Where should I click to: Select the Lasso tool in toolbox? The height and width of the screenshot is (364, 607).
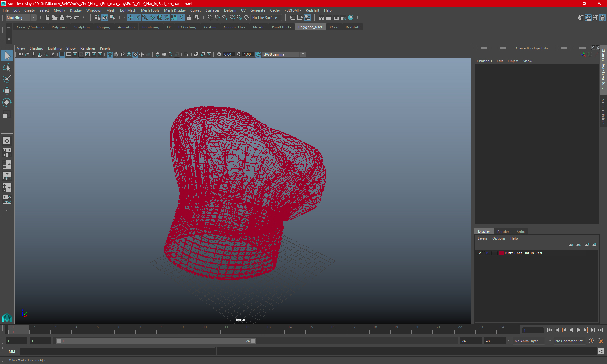point(7,68)
